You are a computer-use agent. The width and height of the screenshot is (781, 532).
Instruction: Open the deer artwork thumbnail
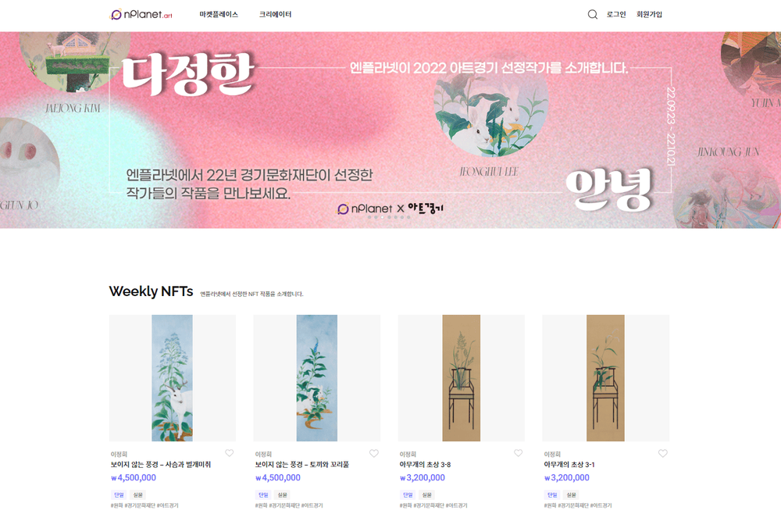[x=173, y=377]
